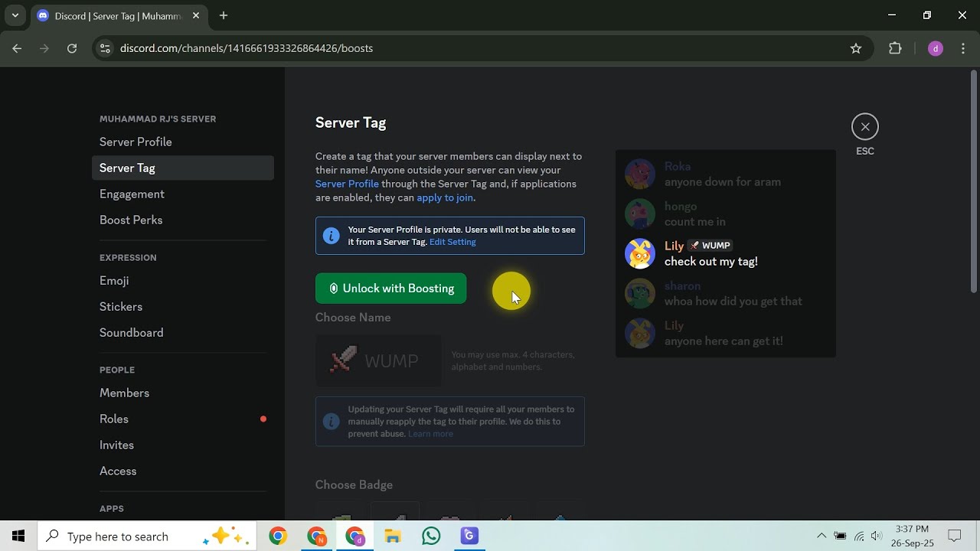This screenshot has height=551, width=980.
Task: Go back using the browser back arrow
Action: pyautogui.click(x=17, y=48)
